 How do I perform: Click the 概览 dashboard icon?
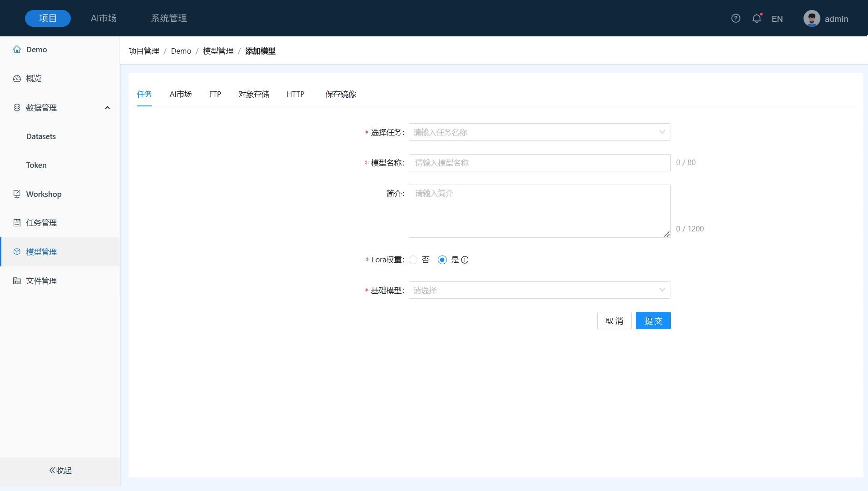[17, 78]
